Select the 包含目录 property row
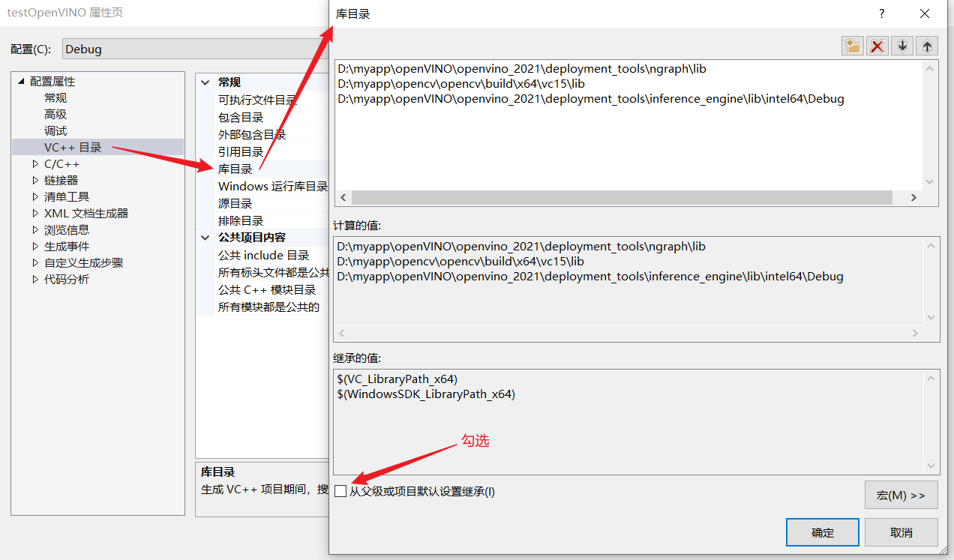 click(262, 117)
